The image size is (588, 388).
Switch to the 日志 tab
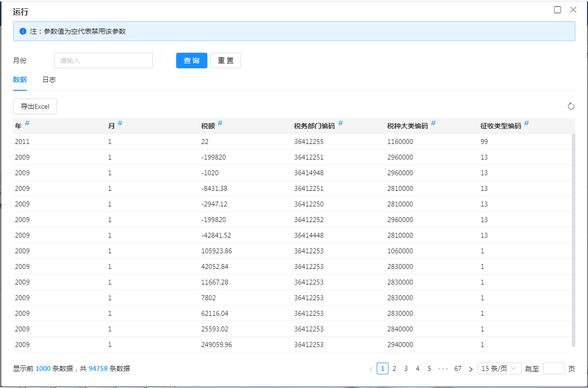coord(49,80)
